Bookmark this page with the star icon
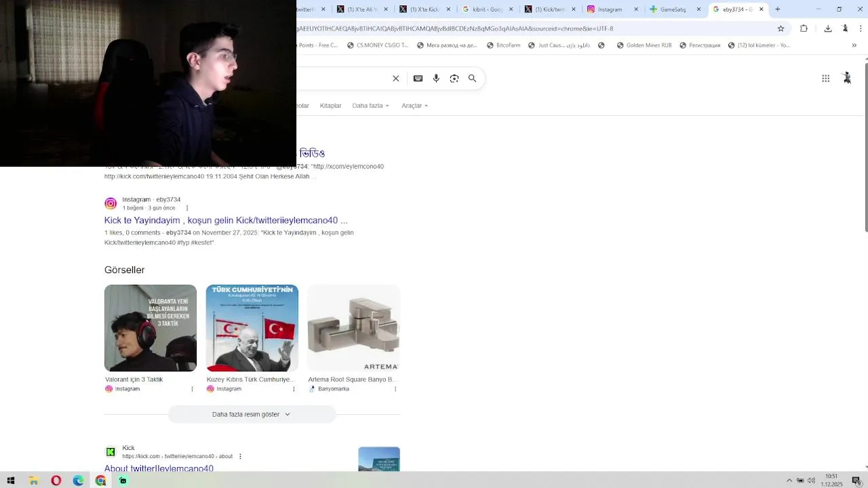 tap(781, 28)
